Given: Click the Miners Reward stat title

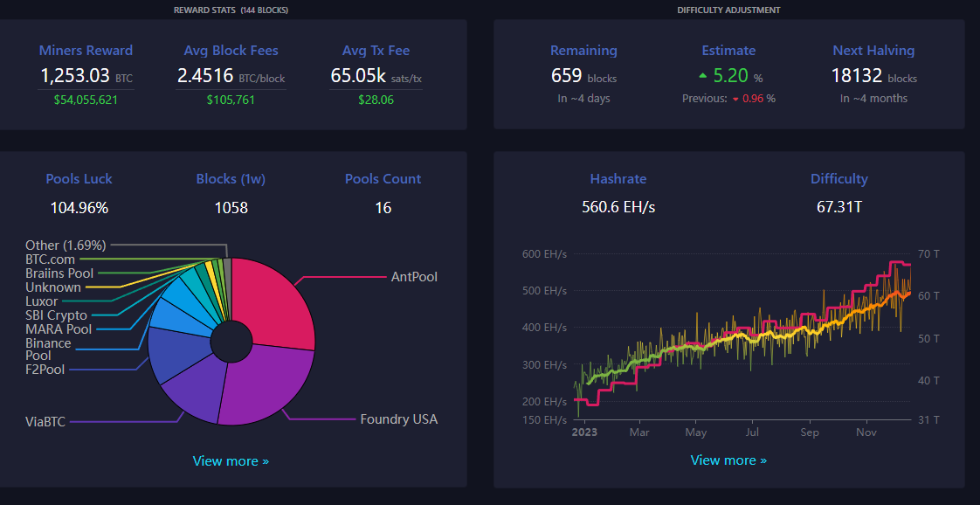Looking at the screenshot, I should (x=86, y=51).
